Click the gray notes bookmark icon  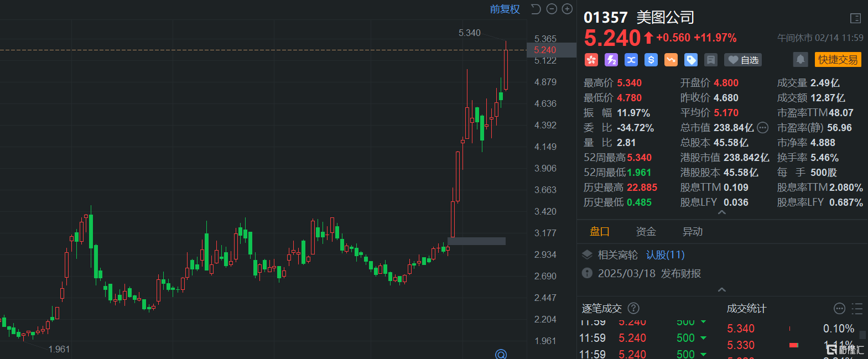point(711,60)
